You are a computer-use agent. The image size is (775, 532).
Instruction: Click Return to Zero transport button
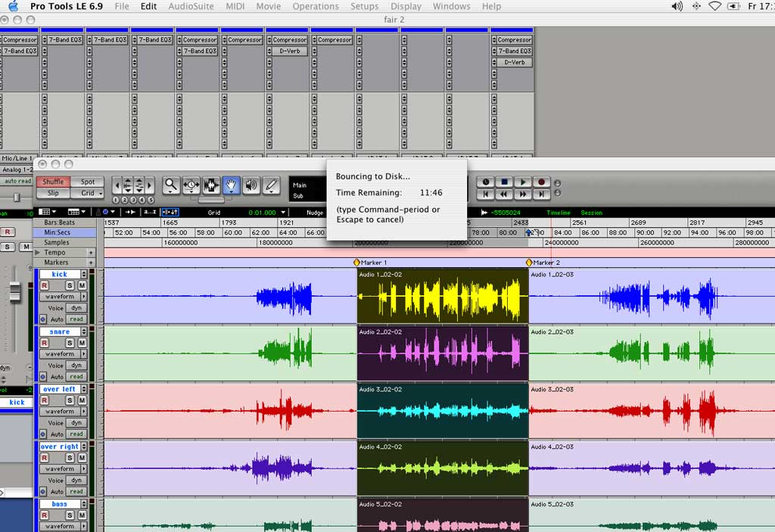tap(485, 194)
